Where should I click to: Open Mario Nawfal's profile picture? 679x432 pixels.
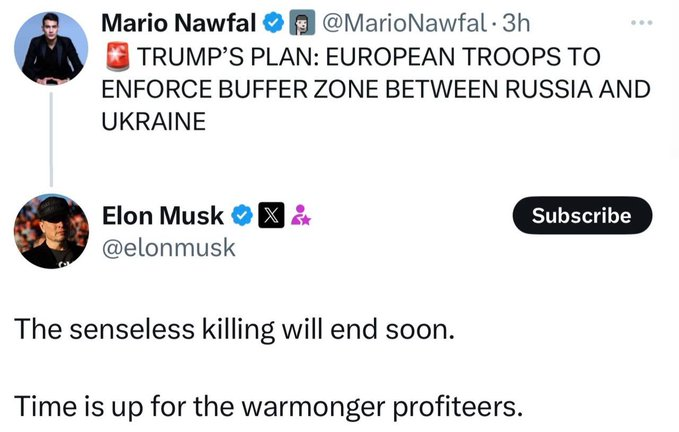tap(52, 47)
